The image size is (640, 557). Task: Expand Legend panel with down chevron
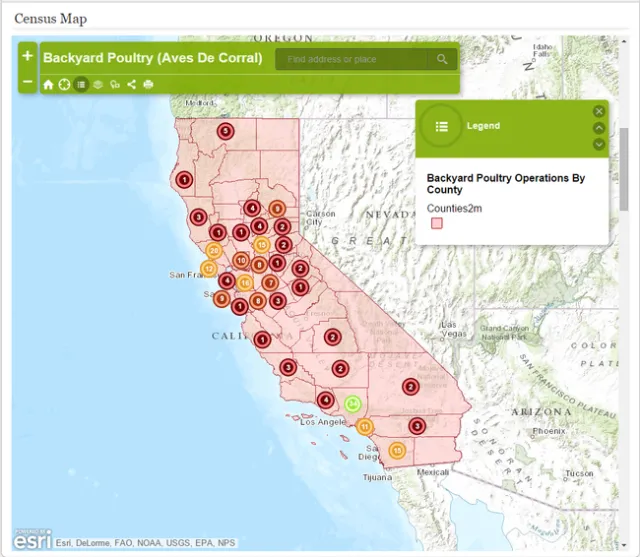(599, 144)
